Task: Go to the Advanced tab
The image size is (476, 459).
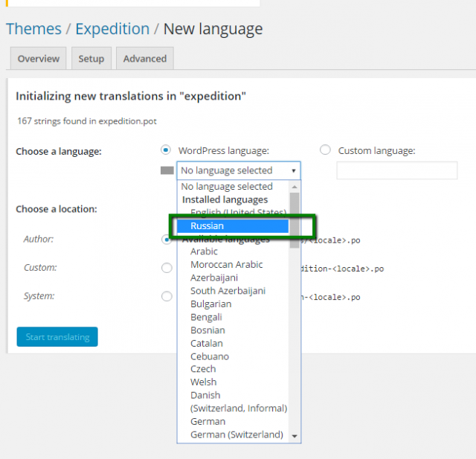Action: coord(145,59)
